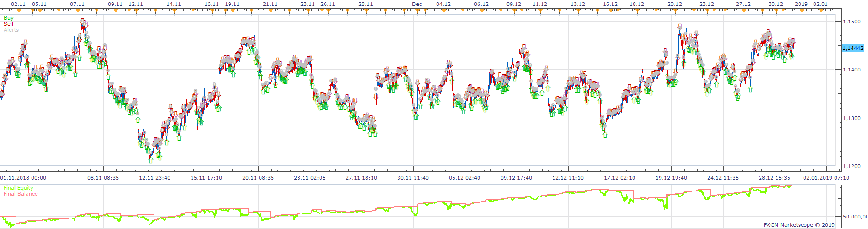Click the 1,1300 price axis label
This screenshot has width=868, height=229.
point(852,118)
